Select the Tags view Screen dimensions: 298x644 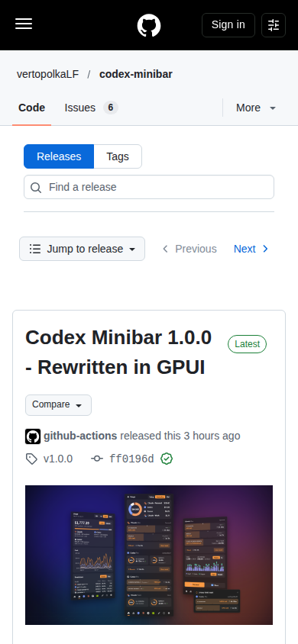[x=118, y=156]
